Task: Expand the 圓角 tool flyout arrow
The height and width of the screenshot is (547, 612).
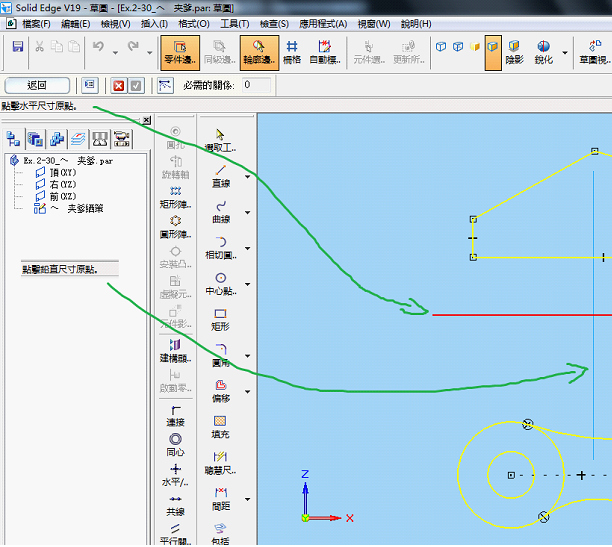Action: (247, 356)
